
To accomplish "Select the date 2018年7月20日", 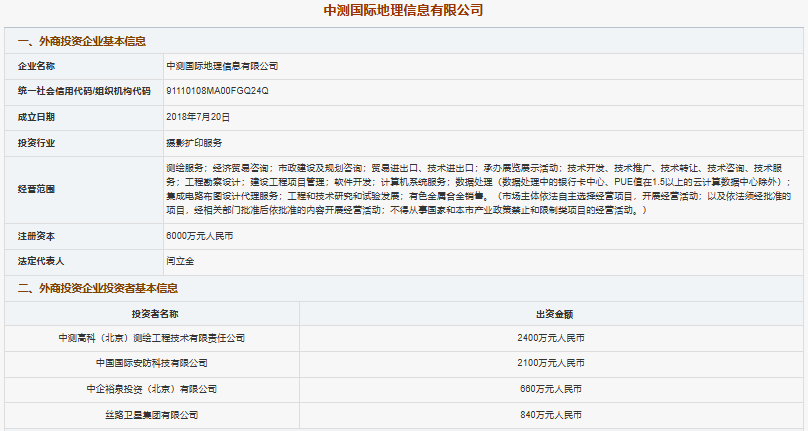I will 198,117.
